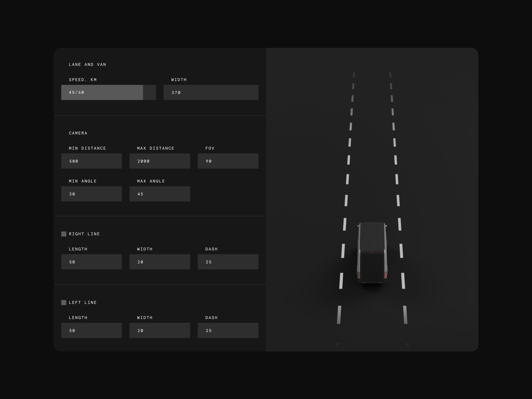Image resolution: width=532 pixels, height=399 pixels.
Task: Select the Left Line Length field
Action: (91, 330)
